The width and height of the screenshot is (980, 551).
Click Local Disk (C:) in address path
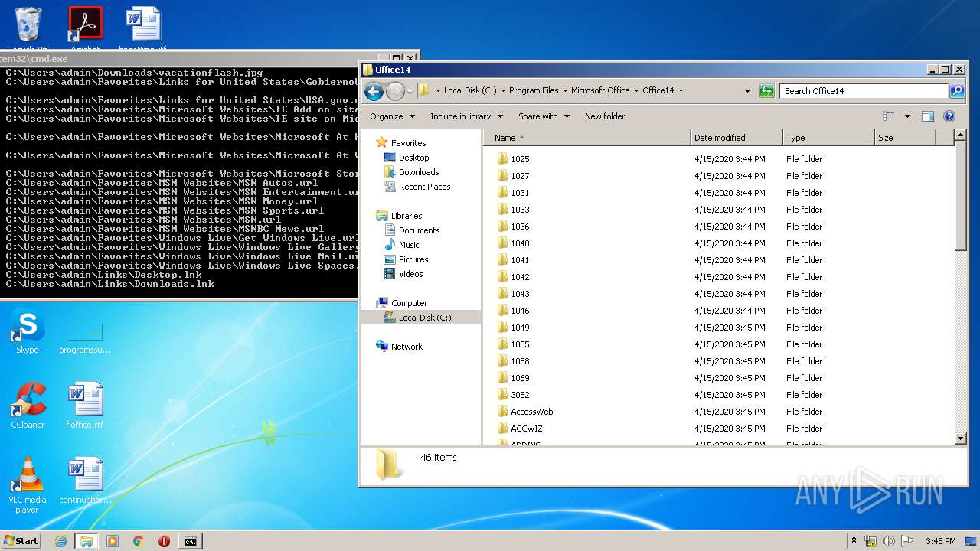470,90
